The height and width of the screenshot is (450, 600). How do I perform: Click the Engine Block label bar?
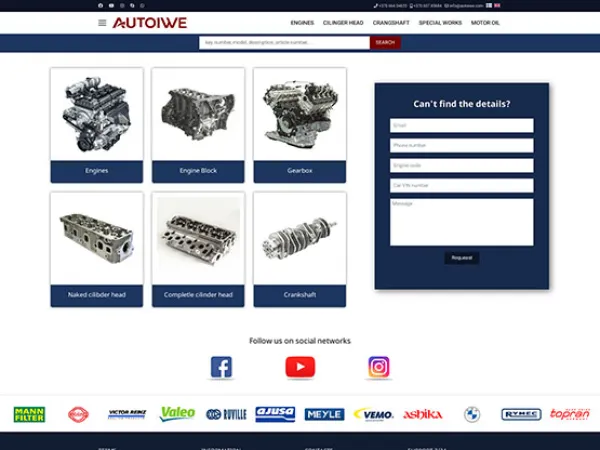[198, 171]
